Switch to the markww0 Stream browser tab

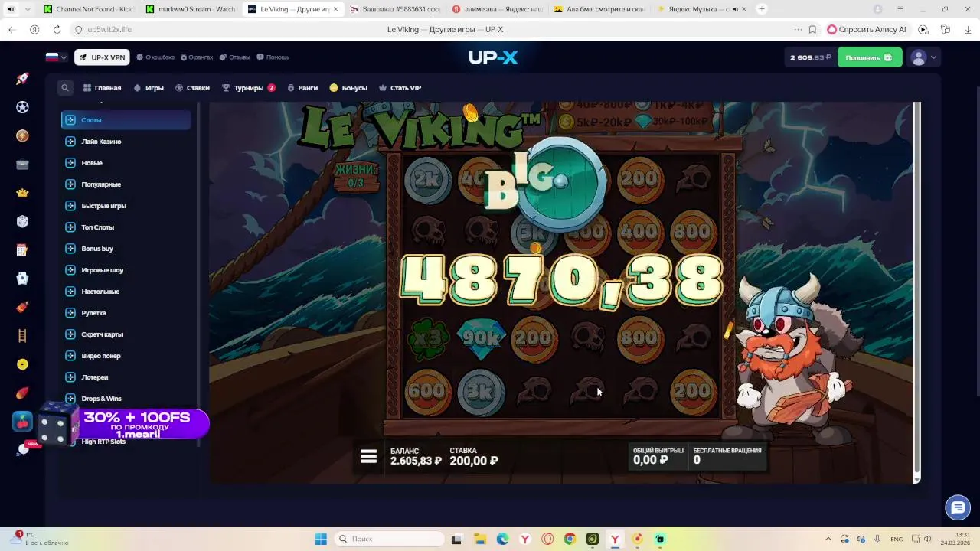[191, 9]
